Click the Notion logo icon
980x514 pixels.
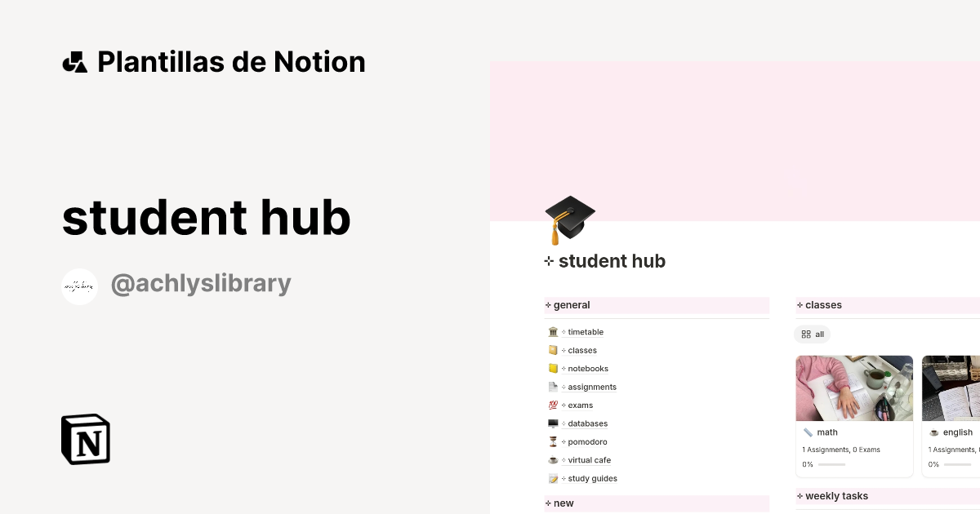(x=85, y=439)
